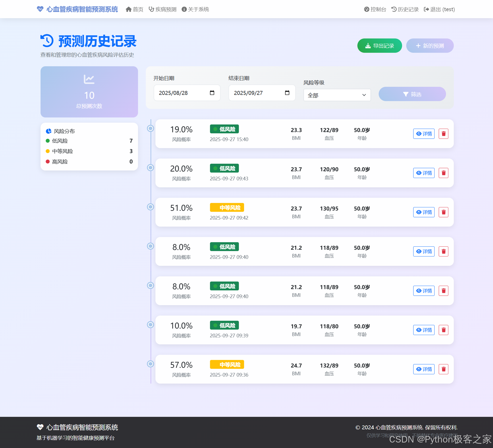Open 关于系统 navigation item
Image resolution: width=493 pixels, height=448 pixels.
[x=195, y=9]
